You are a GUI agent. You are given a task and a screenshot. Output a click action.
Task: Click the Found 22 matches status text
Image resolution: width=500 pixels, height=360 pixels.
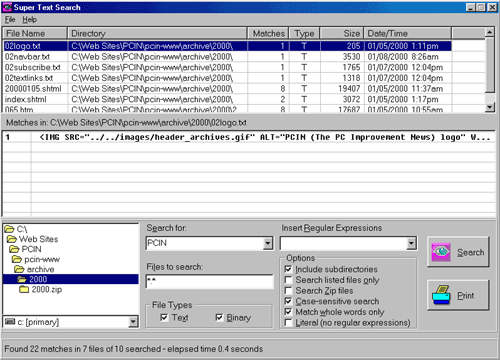tap(133, 349)
